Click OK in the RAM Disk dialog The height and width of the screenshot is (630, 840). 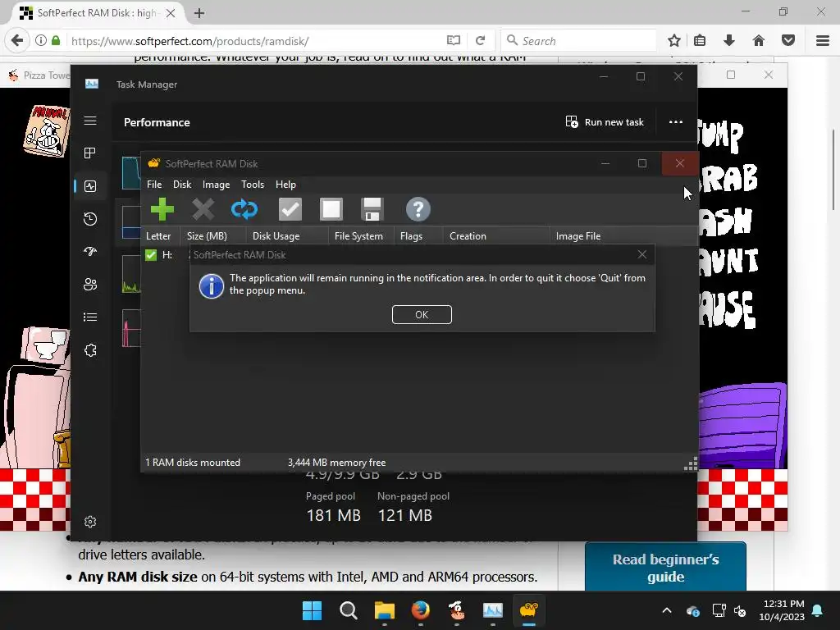[x=422, y=314]
